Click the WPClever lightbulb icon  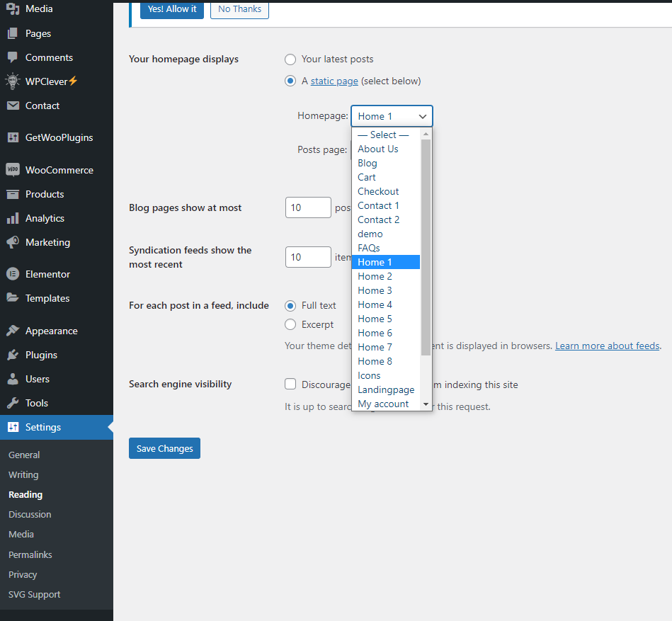[x=12, y=81]
